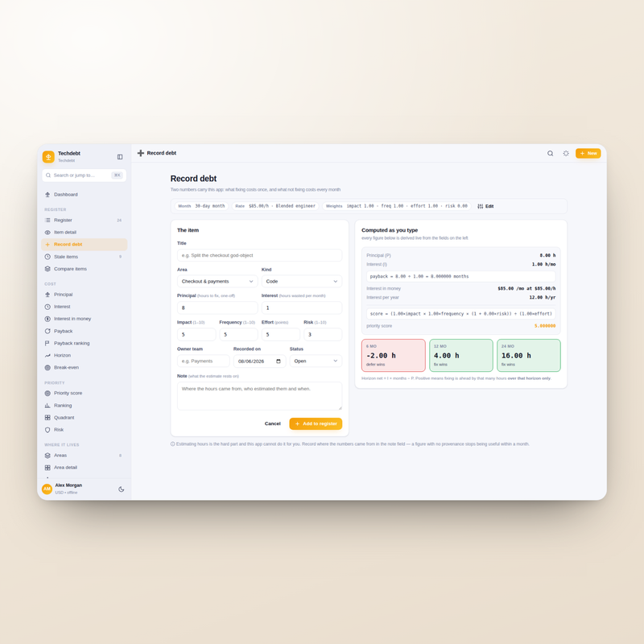This screenshot has width=644, height=644.
Task: Focus the Risk value field
Action: point(323,334)
